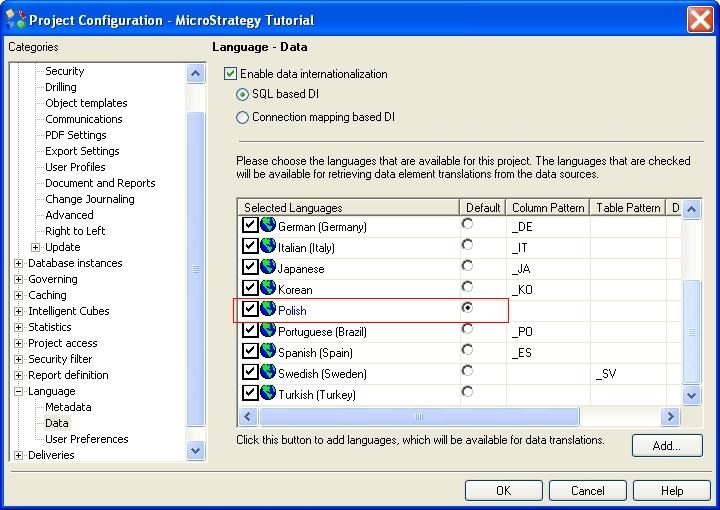The image size is (720, 510).
Task: Click the globe icon beside Japanese
Action: pyautogui.click(x=268, y=268)
